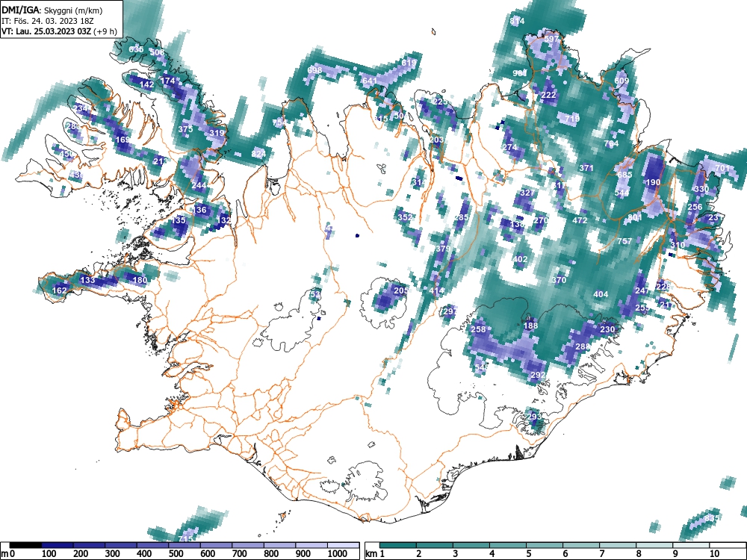The image size is (747, 560).
Task: Click the 'km' unit label in the legend
Action: 372,554
